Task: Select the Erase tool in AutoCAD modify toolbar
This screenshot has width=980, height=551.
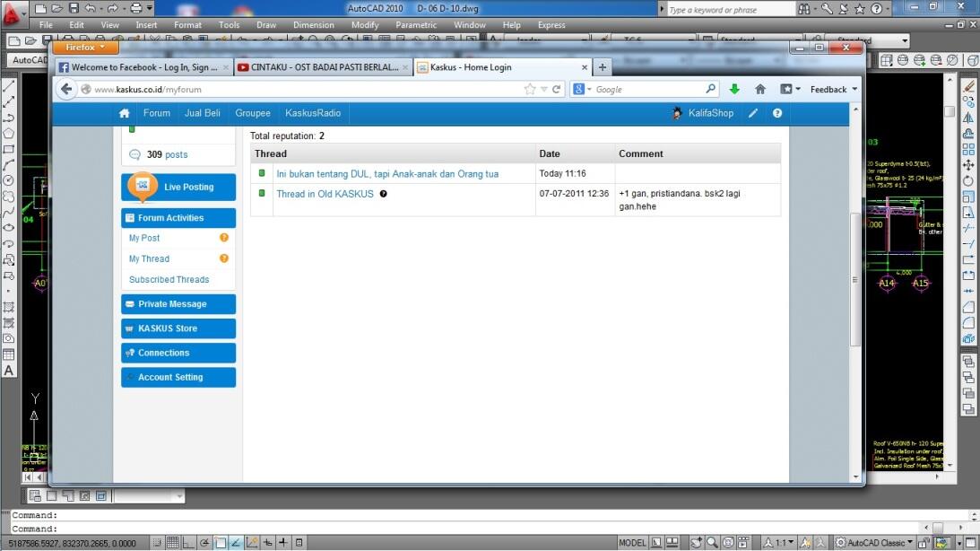Action: [968, 85]
